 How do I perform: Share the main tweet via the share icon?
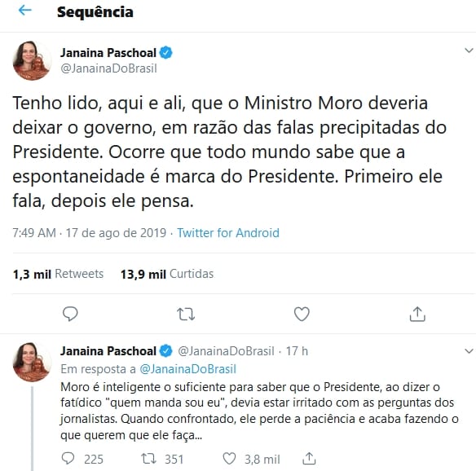[417, 314]
